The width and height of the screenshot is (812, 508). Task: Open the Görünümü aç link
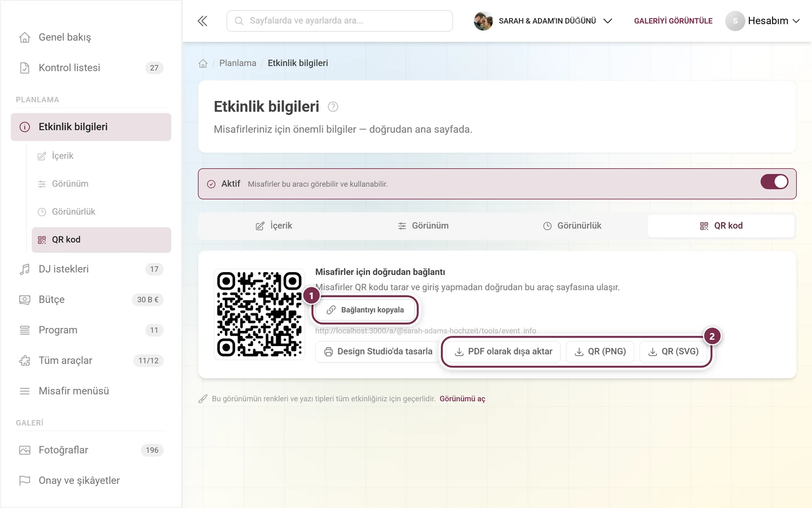(462, 399)
